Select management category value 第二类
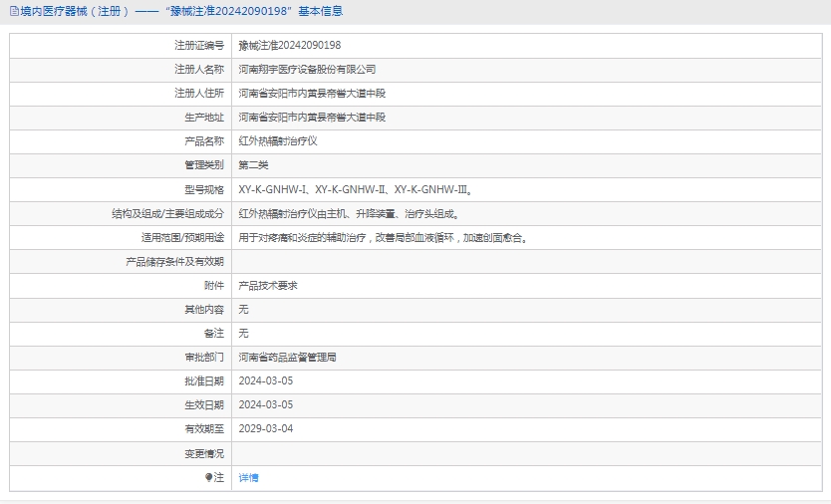 [x=253, y=165]
